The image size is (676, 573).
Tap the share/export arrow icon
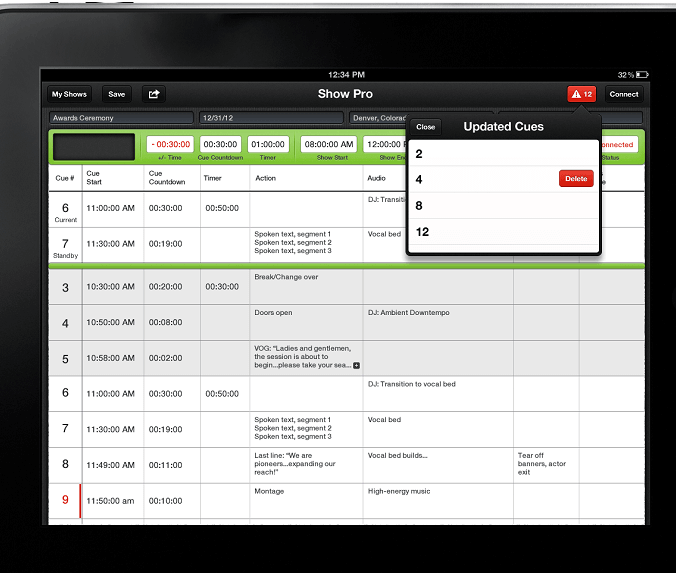[x=154, y=94]
